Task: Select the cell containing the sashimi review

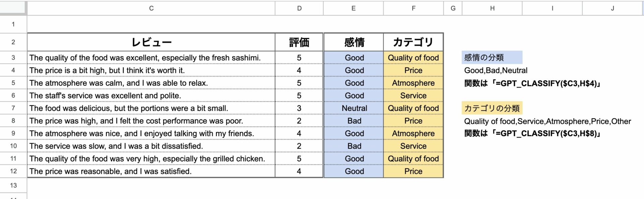Action: (151, 57)
